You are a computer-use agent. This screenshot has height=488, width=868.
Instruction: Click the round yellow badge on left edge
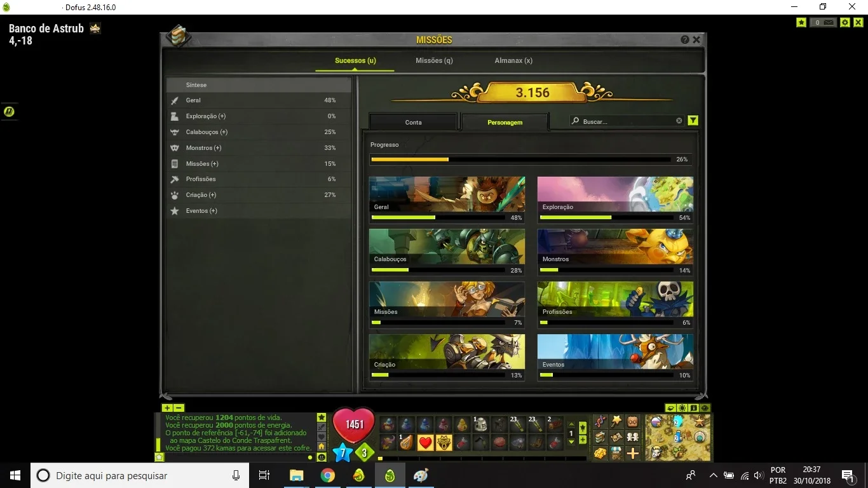[9, 112]
